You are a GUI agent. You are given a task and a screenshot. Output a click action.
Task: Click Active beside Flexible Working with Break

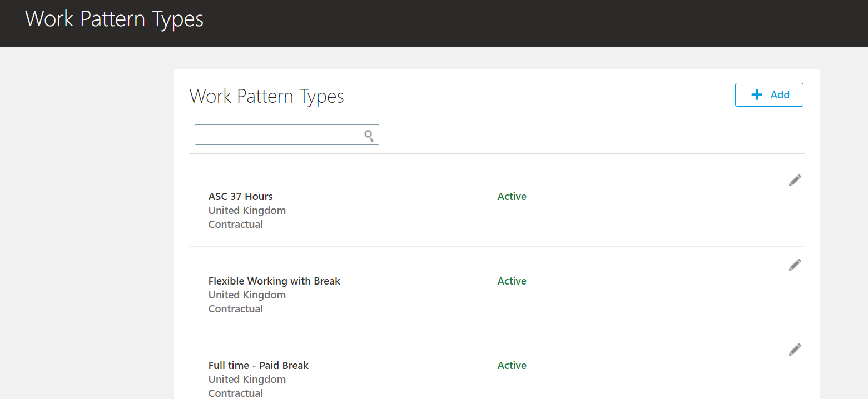[x=511, y=281]
